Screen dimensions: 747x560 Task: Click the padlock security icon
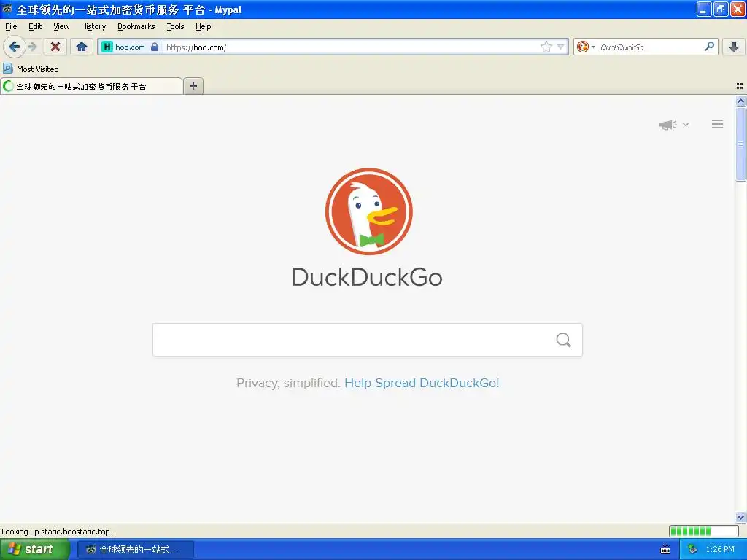pos(155,47)
